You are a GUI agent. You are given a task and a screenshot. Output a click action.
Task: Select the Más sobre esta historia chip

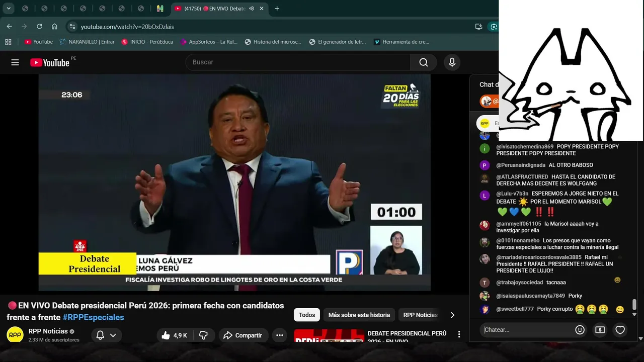point(359,315)
